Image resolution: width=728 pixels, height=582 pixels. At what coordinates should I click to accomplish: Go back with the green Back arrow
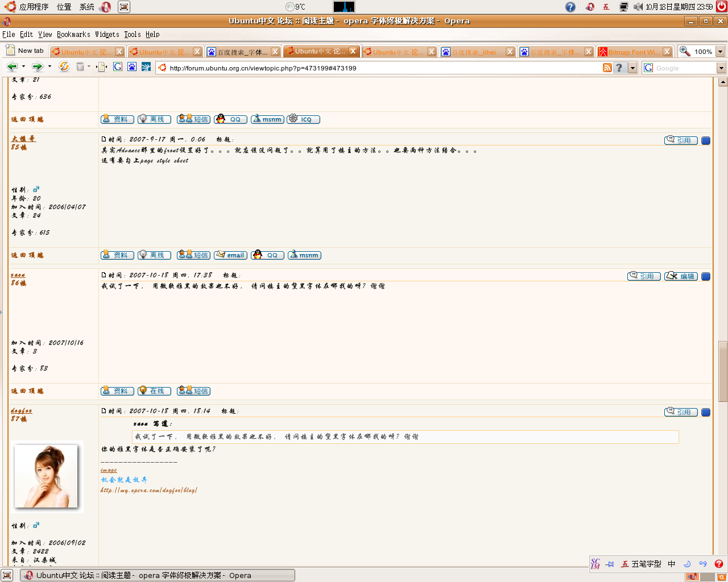[12, 67]
